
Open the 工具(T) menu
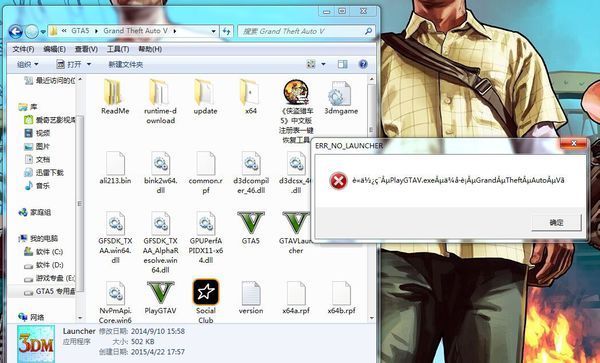click(118, 49)
